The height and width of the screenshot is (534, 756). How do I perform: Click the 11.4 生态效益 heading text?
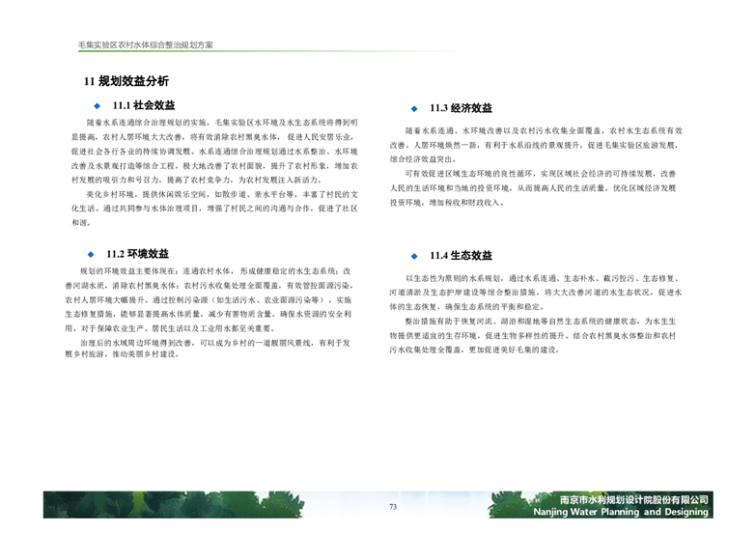[461, 256]
